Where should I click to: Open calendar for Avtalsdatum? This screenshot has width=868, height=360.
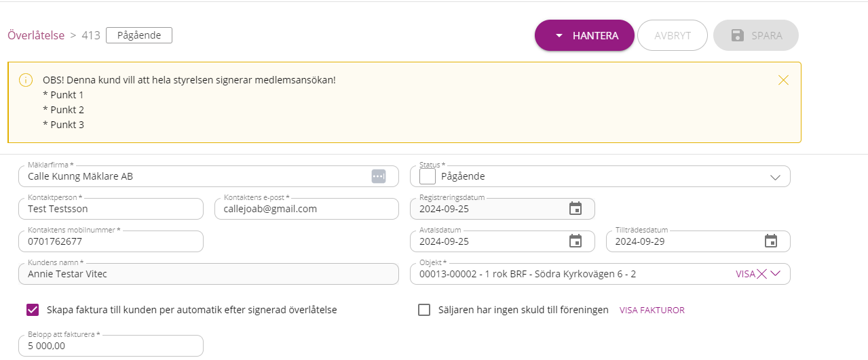[x=575, y=241]
